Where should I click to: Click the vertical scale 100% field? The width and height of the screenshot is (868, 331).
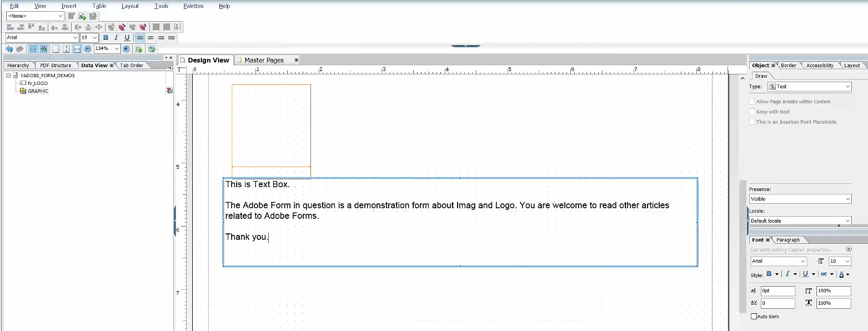click(x=834, y=291)
